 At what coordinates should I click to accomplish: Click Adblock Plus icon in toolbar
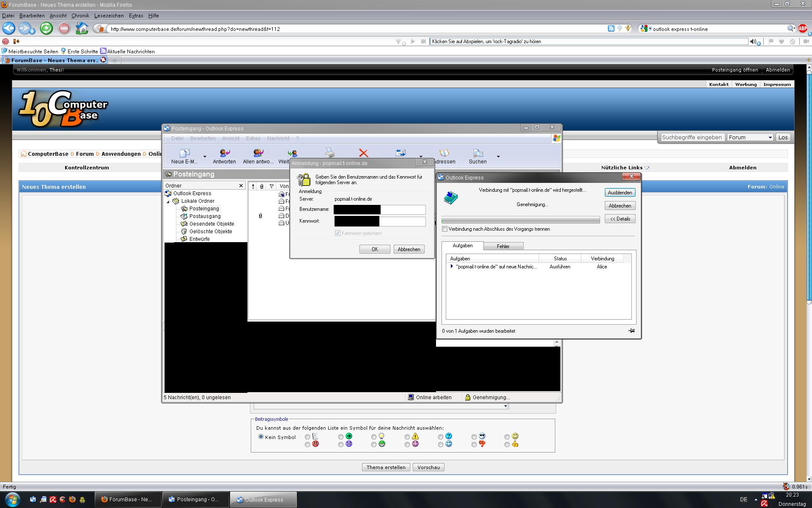click(x=802, y=28)
